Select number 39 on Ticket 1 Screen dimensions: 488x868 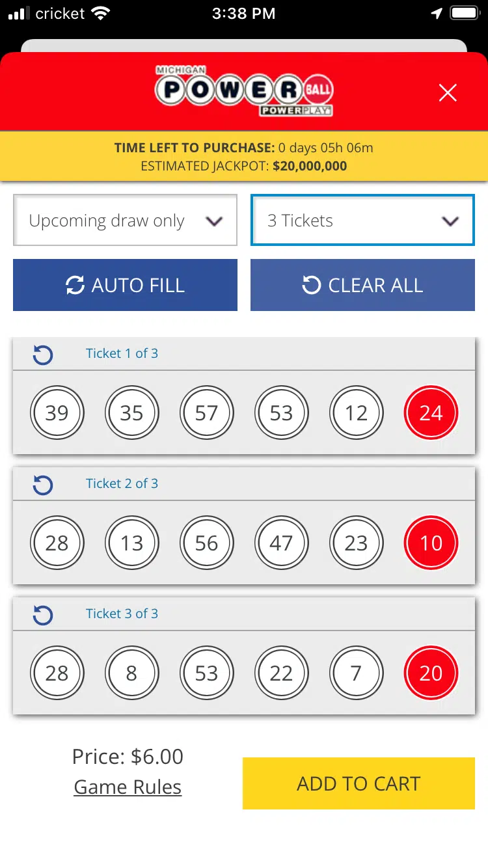click(57, 413)
